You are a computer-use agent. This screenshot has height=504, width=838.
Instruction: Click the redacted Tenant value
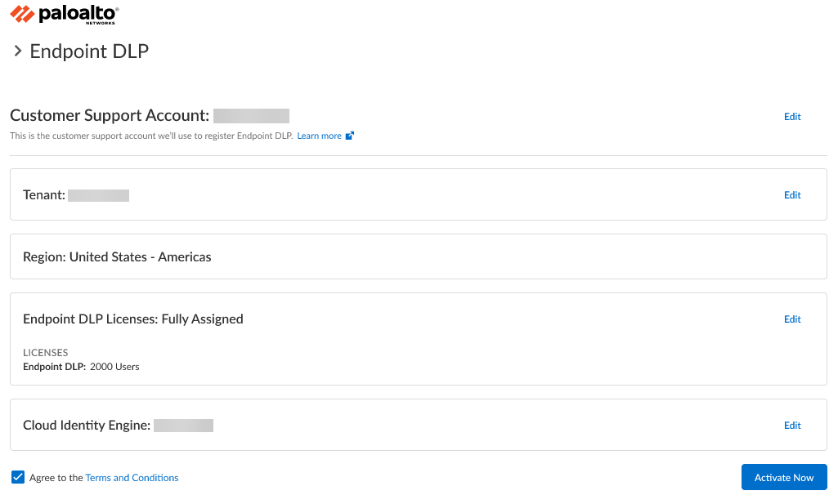(x=98, y=195)
